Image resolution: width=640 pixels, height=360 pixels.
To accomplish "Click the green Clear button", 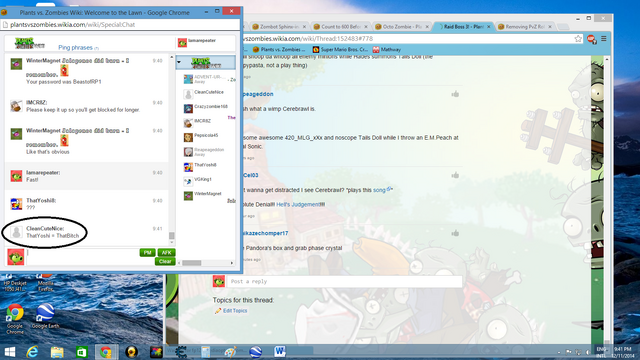I will click(x=165, y=261).
